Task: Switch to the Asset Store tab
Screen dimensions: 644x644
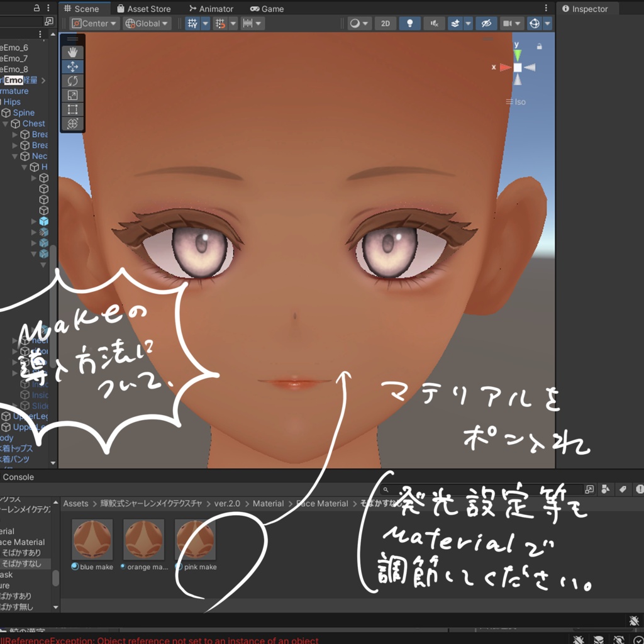Action: click(x=144, y=9)
